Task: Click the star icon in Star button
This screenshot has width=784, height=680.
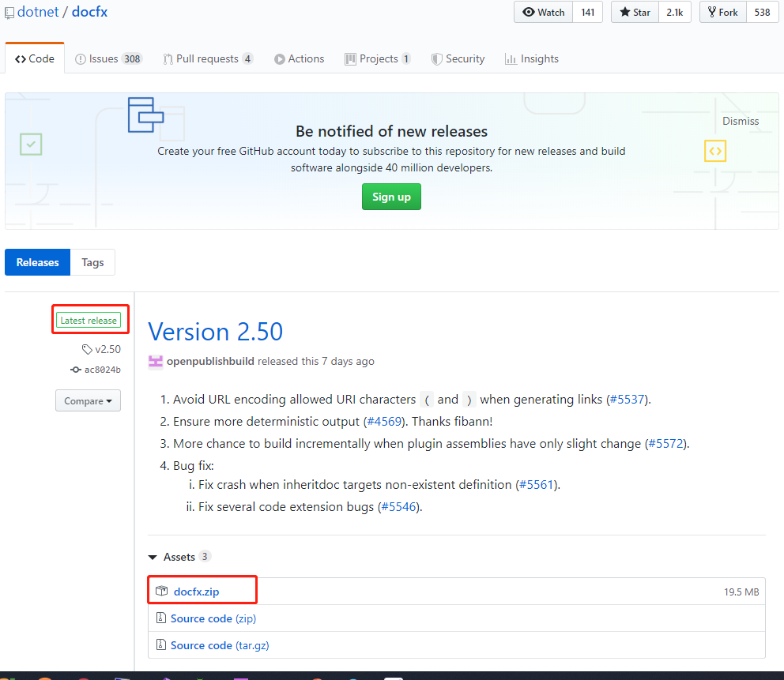Action: pos(625,12)
